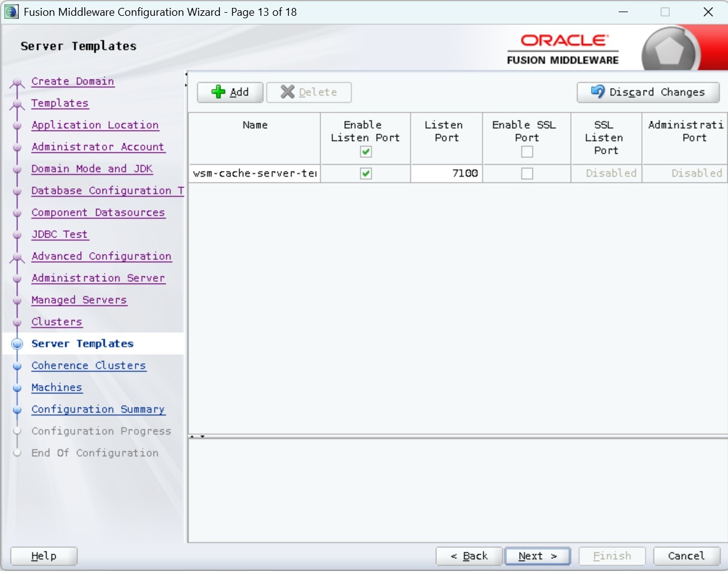728x574 pixels.
Task: Select the Server Templates step
Action: pos(82,344)
